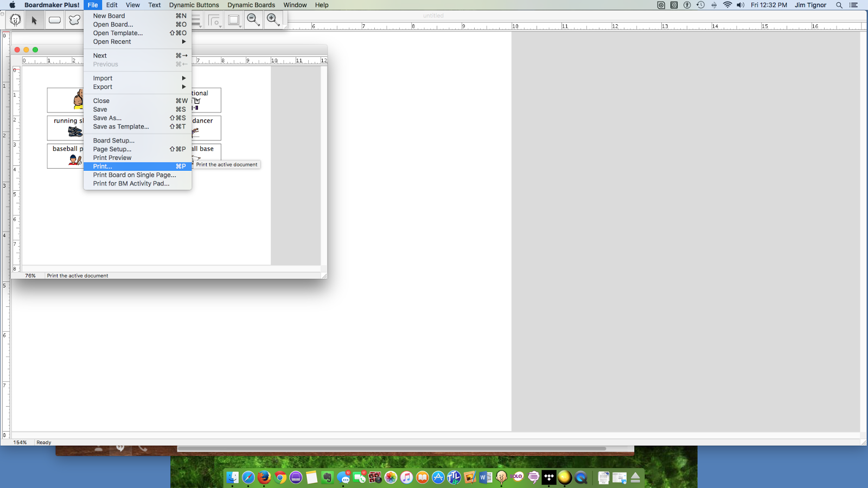This screenshot has width=868, height=488.
Task: Select the Freeform Button tool
Action: (x=74, y=20)
